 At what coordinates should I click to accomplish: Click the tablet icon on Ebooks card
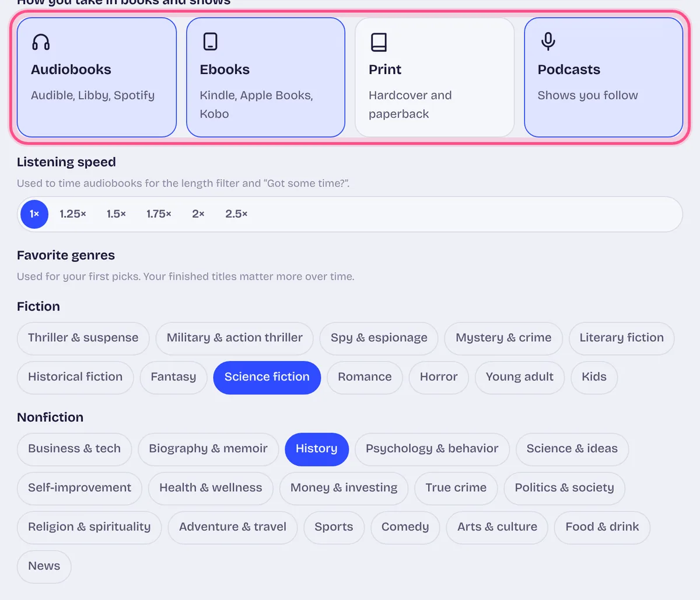pyautogui.click(x=210, y=42)
